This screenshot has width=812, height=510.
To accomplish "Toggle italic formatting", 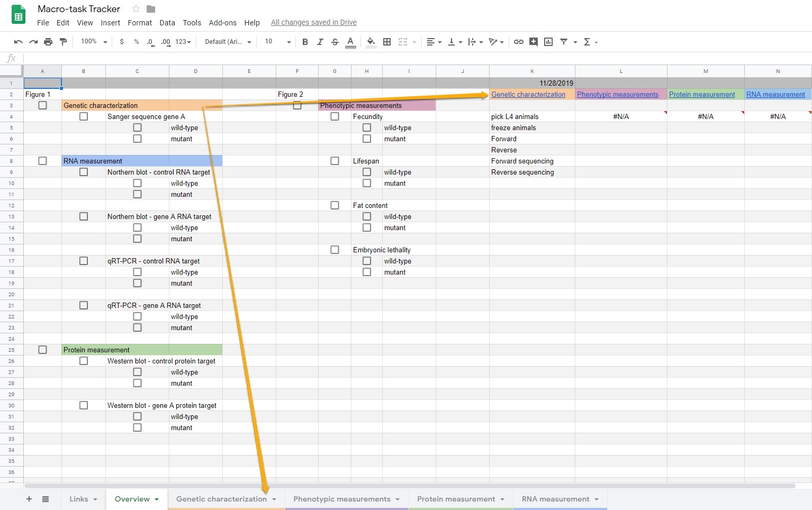I will point(320,42).
